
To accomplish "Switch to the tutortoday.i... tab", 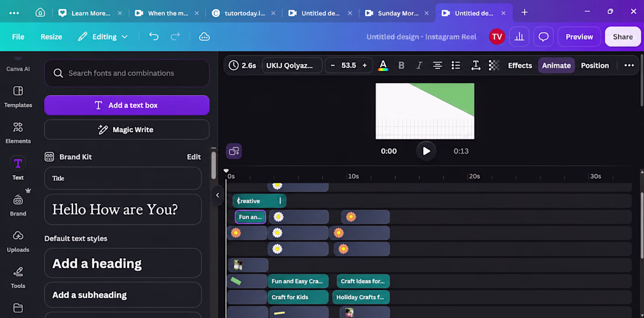I will coord(244,13).
